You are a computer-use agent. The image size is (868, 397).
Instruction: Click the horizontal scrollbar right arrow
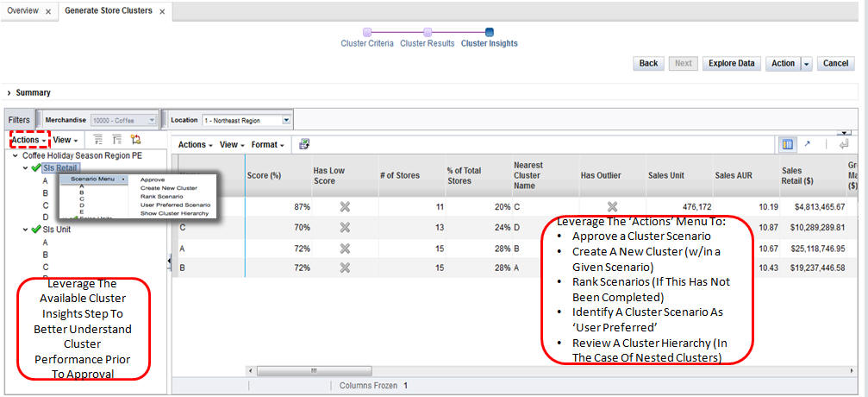pyautogui.click(x=852, y=370)
